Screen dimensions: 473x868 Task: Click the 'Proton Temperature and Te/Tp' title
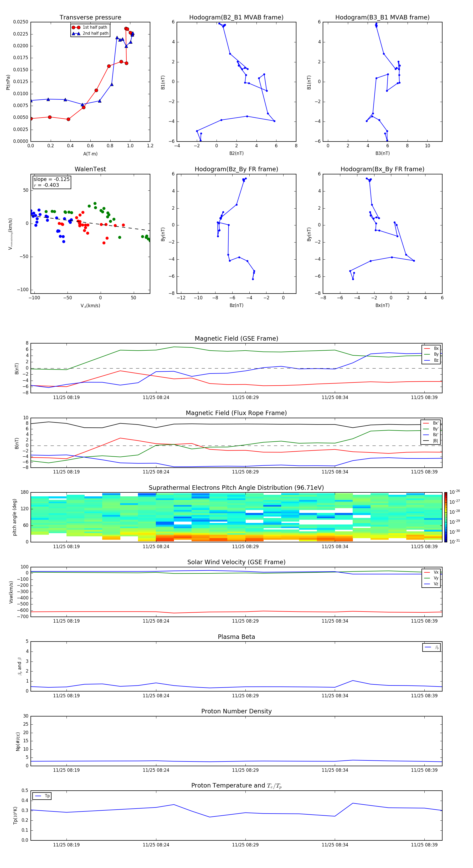tap(236, 786)
